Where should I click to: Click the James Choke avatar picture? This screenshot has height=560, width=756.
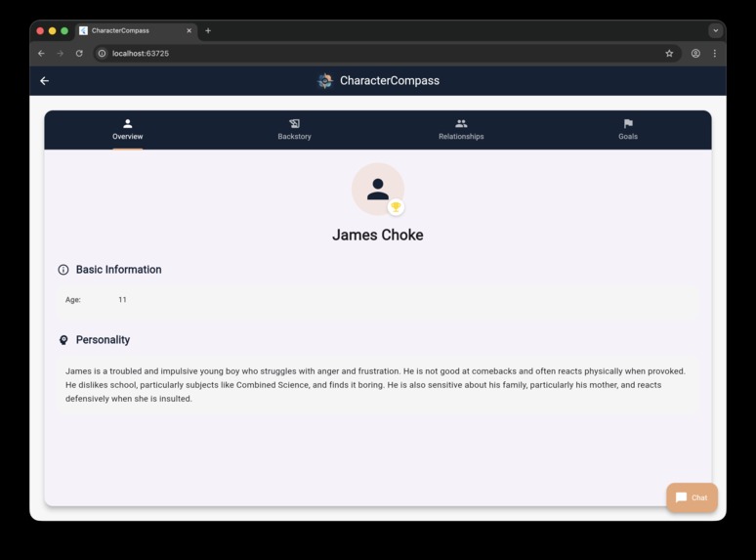pyautogui.click(x=378, y=189)
